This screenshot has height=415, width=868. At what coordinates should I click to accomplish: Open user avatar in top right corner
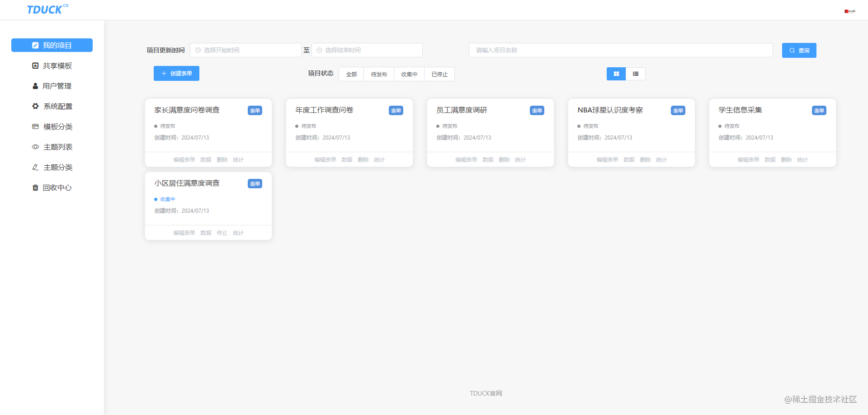click(850, 11)
